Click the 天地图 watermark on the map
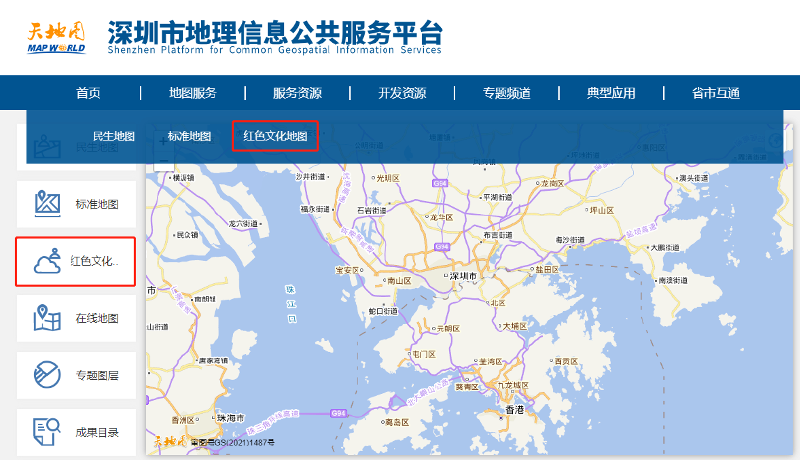Viewport: 800px width, 460px height. click(170, 440)
